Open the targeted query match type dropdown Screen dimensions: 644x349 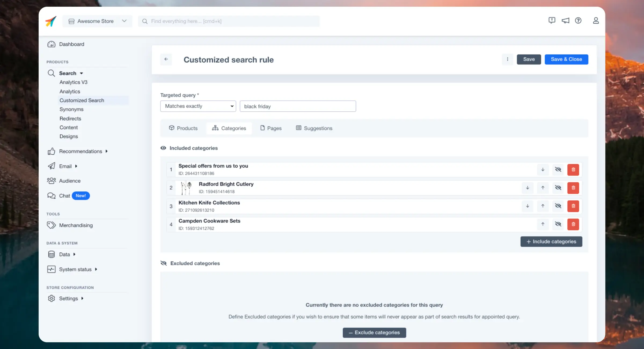point(198,106)
